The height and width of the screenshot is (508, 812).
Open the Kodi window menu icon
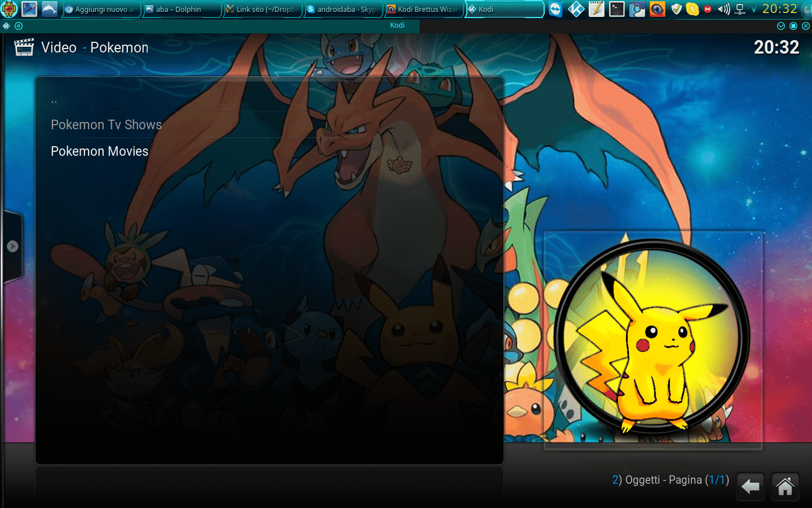(x=6, y=26)
